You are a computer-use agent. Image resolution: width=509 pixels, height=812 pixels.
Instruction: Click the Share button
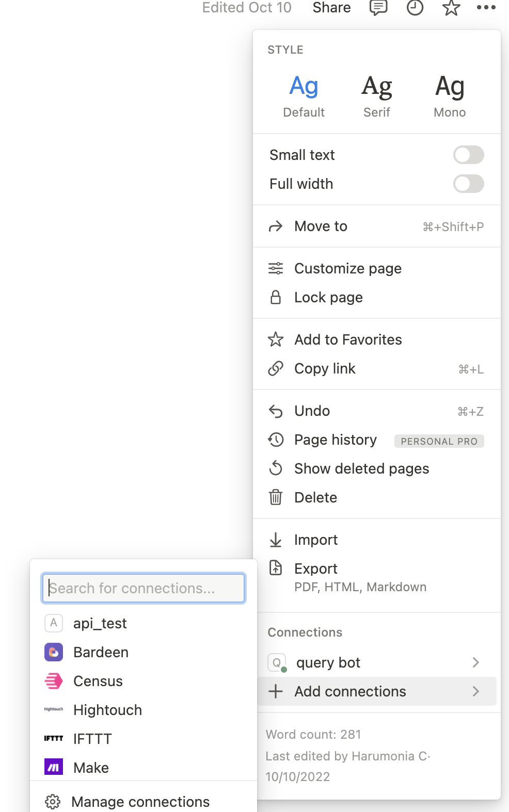point(331,8)
